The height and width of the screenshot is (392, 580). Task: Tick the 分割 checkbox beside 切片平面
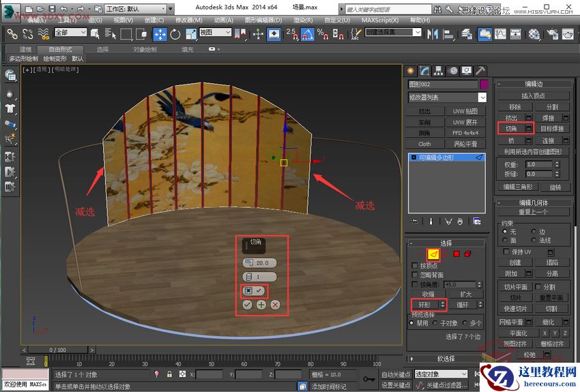click(538, 287)
